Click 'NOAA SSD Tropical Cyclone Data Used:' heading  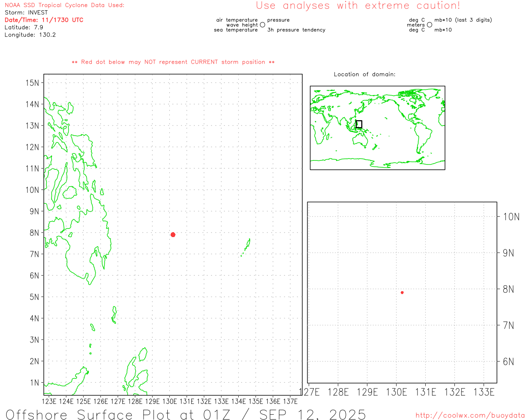pos(64,5)
